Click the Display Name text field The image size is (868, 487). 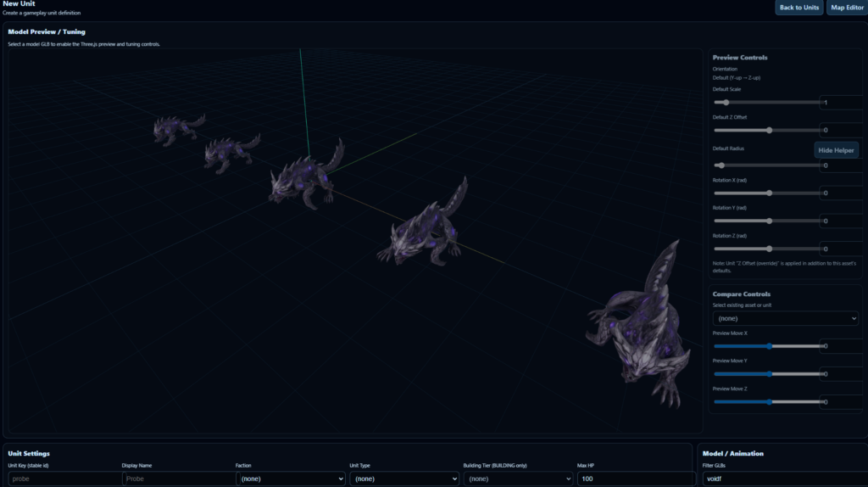pyautogui.click(x=176, y=479)
